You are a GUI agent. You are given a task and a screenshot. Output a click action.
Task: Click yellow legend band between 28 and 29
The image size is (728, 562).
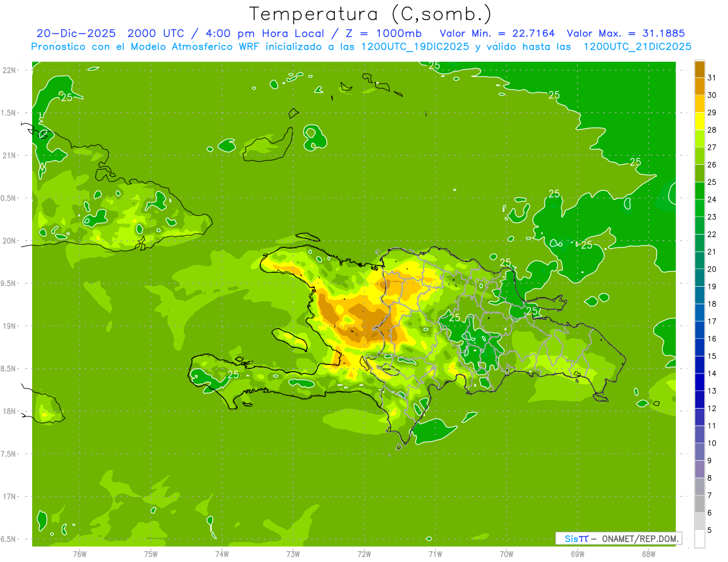click(699, 121)
